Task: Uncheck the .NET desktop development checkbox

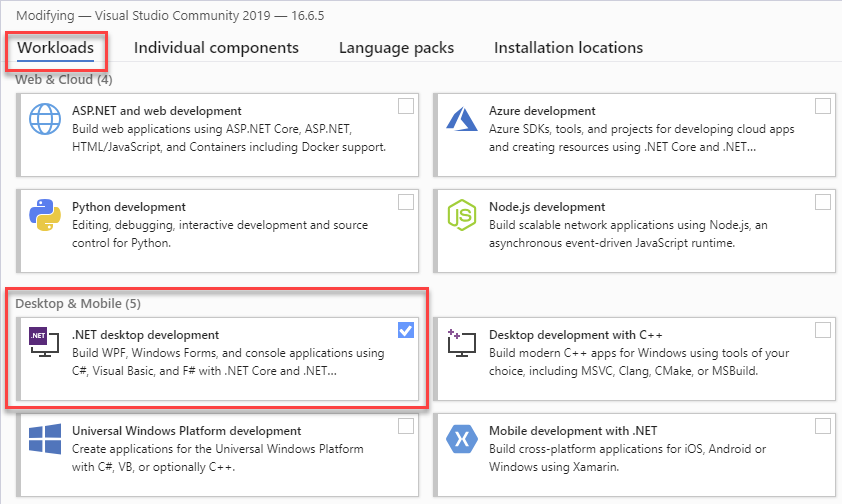Action: tap(406, 330)
